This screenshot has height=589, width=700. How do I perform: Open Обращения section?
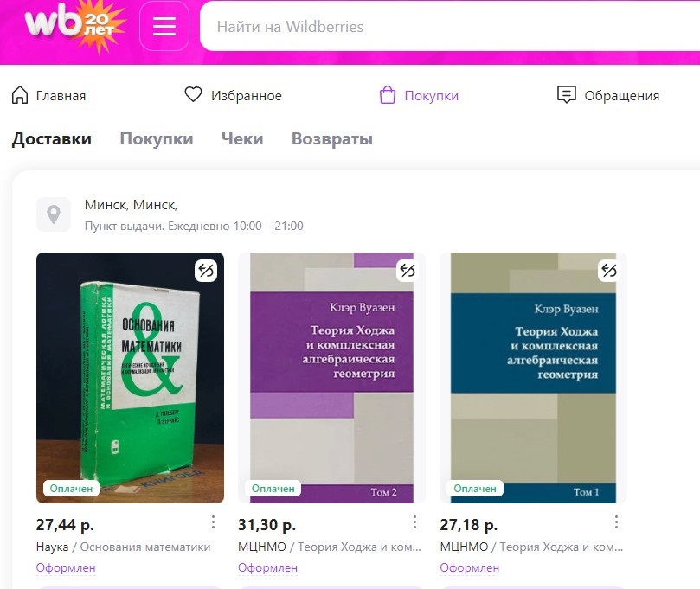(x=622, y=95)
